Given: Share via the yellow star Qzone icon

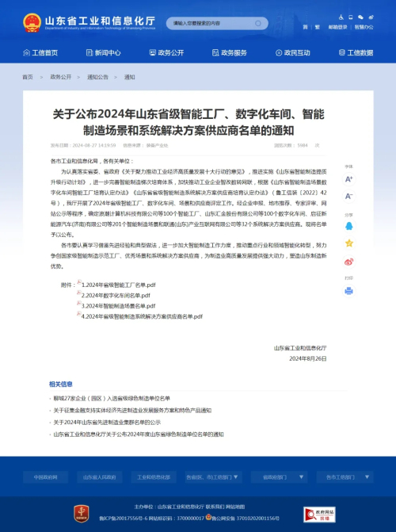Looking at the screenshot, I should coord(348,243).
